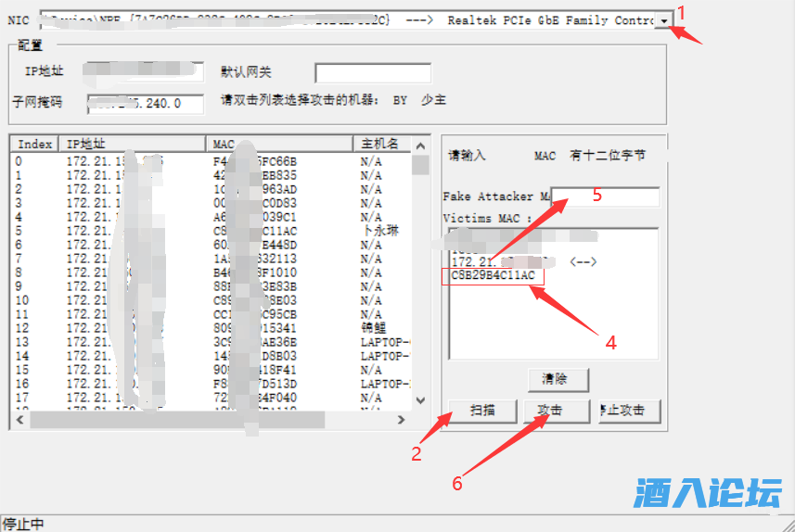Viewport: 795px width, 532px height.
Task: Sort by the IP地址 column header
Action: click(133, 144)
